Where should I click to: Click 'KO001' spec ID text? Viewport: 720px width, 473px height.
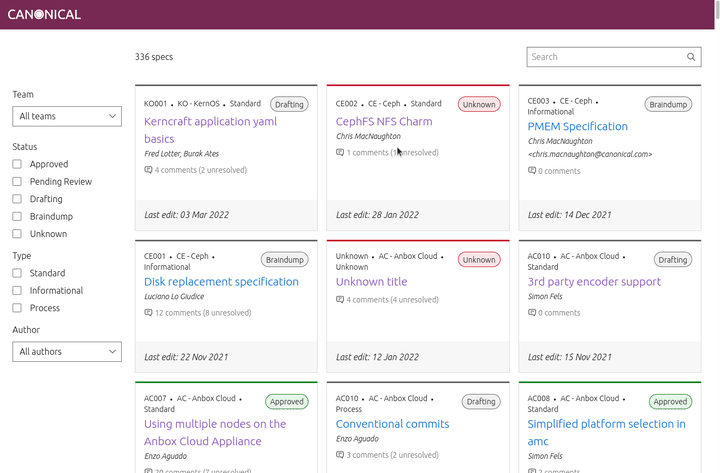click(155, 104)
